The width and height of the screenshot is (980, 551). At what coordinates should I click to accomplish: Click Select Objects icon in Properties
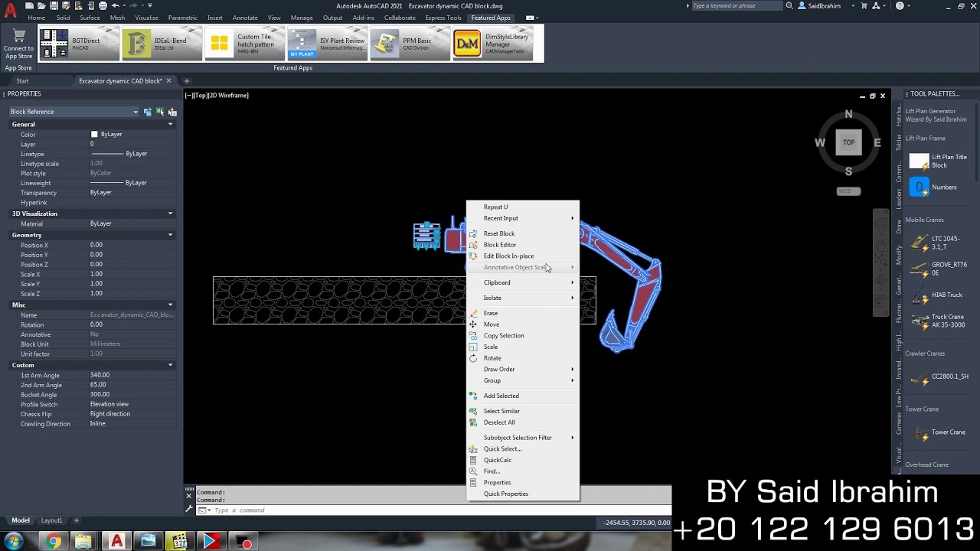(x=160, y=112)
